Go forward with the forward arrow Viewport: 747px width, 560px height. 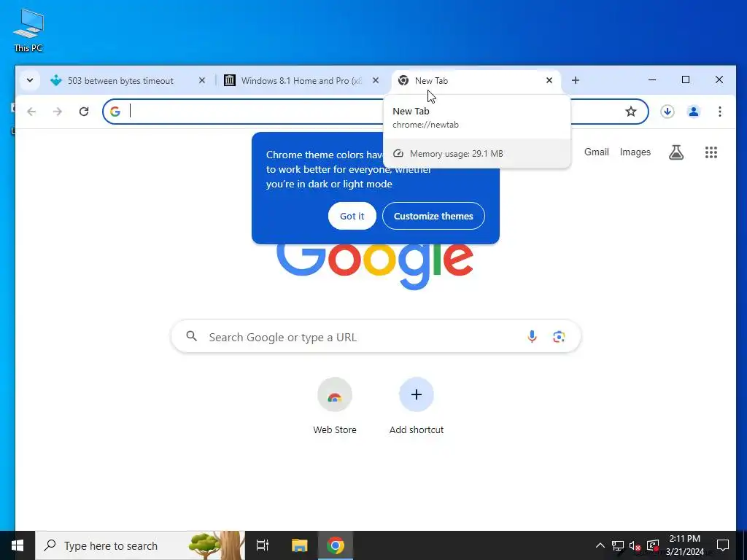coord(58,112)
